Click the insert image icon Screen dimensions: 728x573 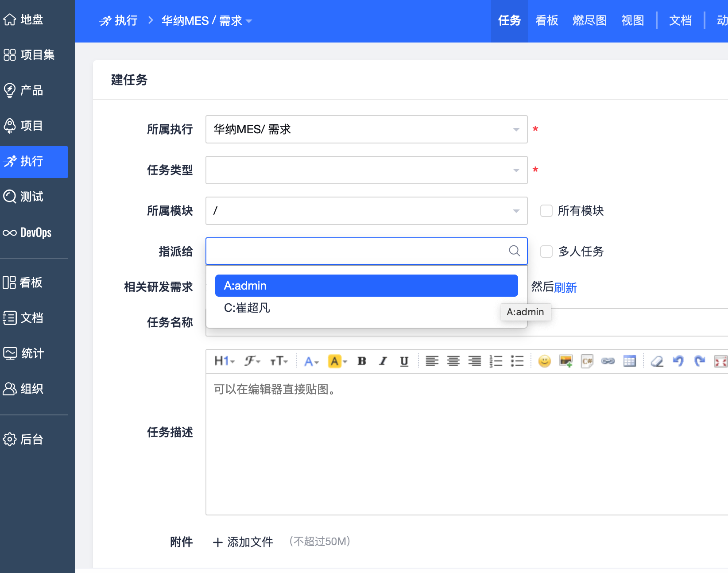[565, 361]
